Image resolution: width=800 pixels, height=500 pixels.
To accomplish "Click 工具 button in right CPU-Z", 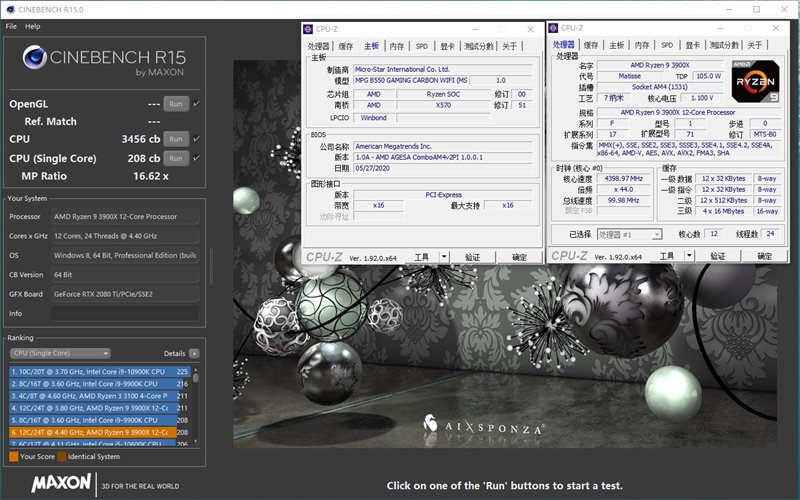I will (x=667, y=256).
